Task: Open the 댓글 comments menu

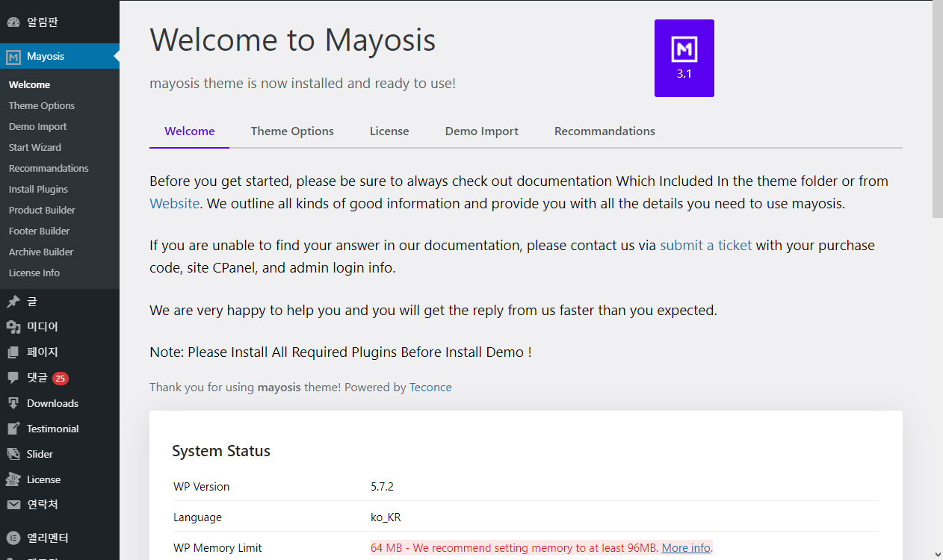Action: pos(60,378)
